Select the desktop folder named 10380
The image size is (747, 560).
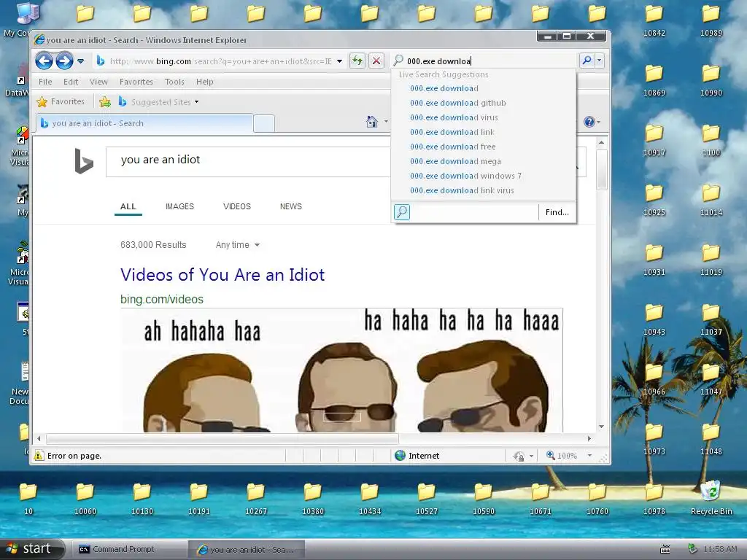(313, 499)
